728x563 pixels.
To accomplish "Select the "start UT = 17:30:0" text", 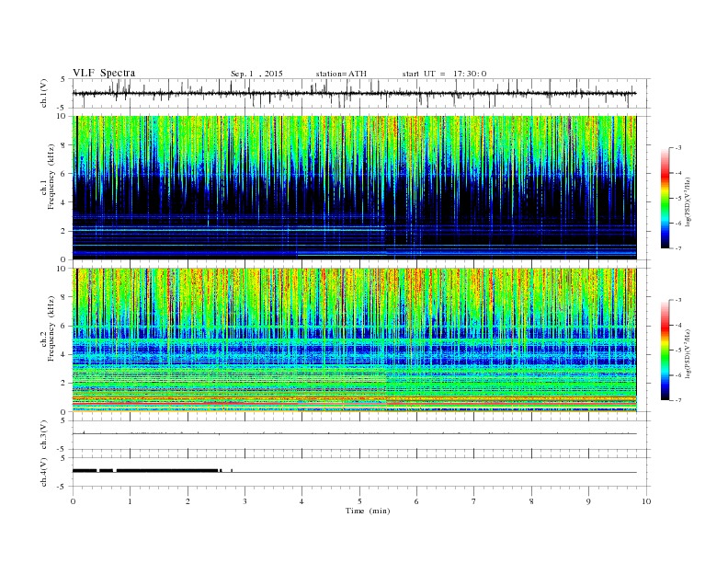I will tap(444, 74).
